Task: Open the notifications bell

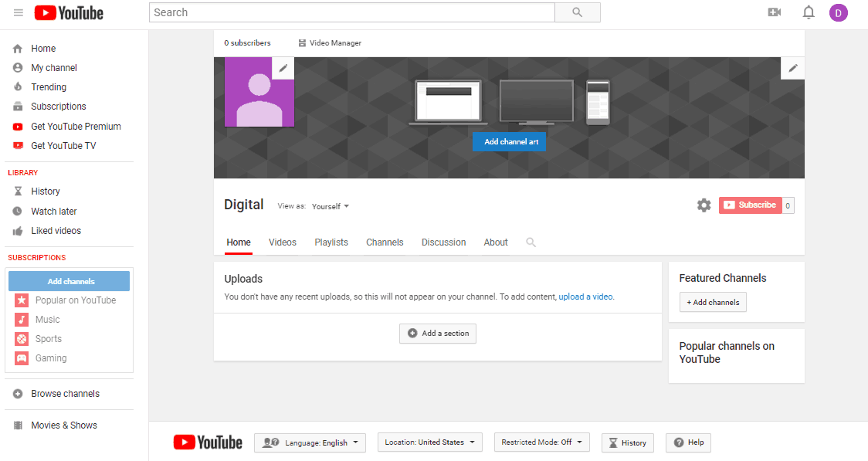Action: (809, 12)
